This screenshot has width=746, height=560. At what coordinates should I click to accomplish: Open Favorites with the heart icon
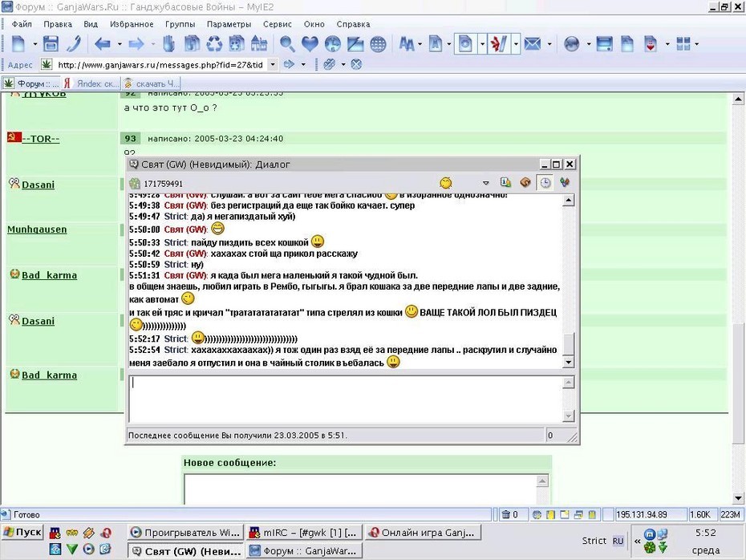click(310, 44)
